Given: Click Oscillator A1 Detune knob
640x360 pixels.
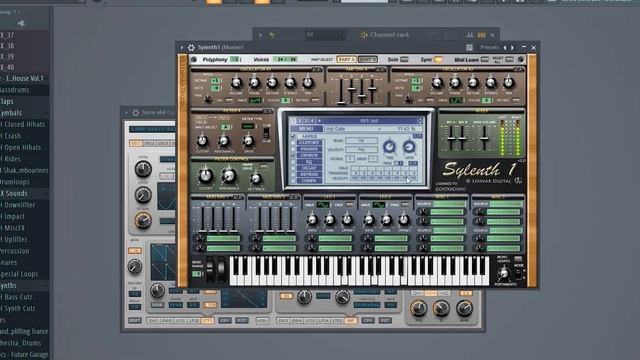Looking at the screenshot, I should 272,83.
